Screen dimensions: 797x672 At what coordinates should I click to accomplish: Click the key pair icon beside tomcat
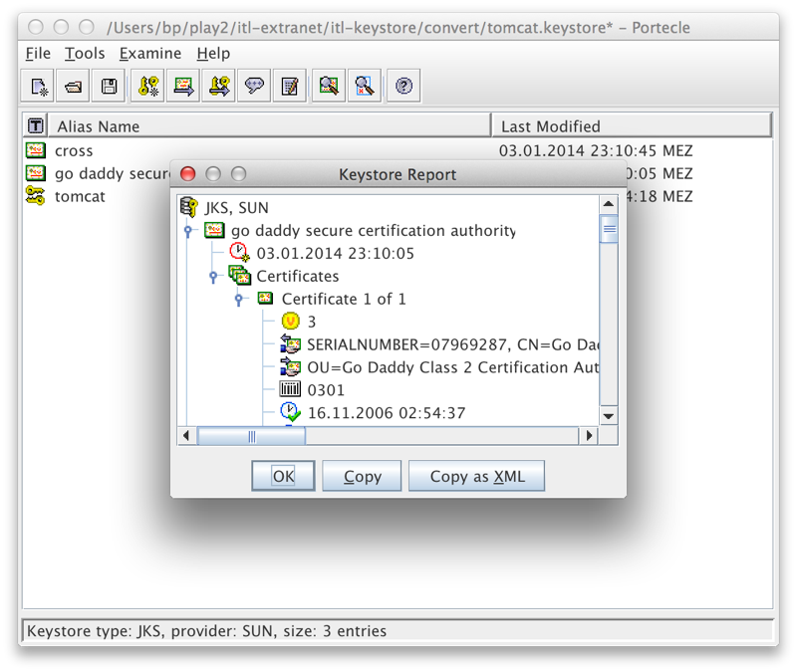point(36,195)
